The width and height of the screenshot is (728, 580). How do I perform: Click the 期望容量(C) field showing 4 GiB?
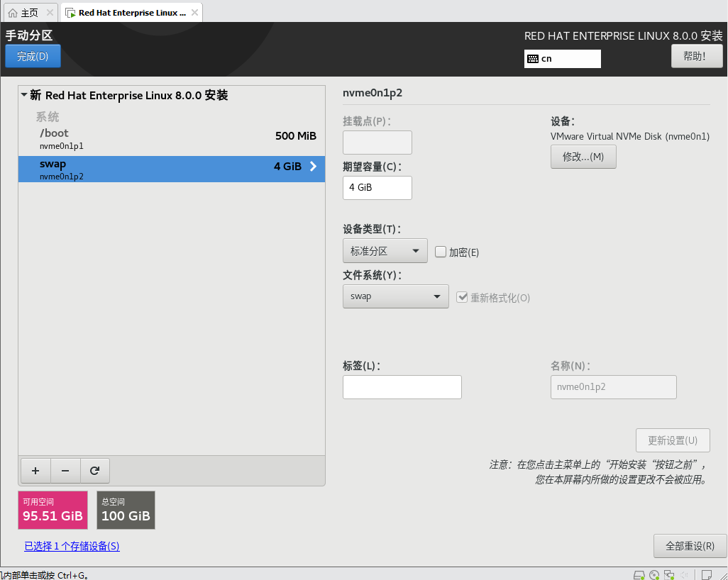(377, 188)
